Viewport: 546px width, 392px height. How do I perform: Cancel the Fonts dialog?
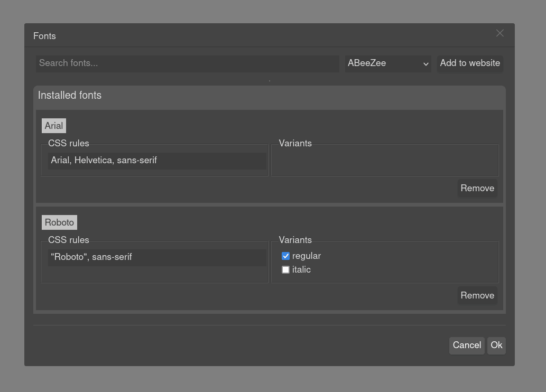pyautogui.click(x=467, y=345)
